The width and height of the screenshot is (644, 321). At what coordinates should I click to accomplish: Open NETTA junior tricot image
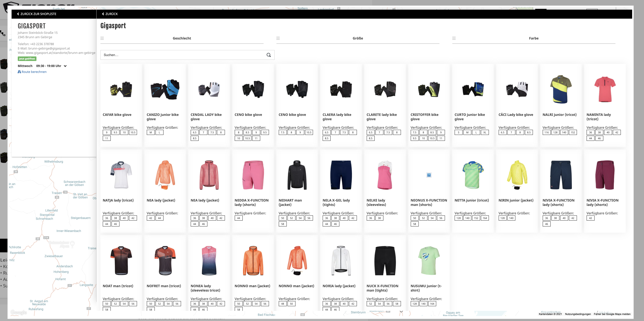pos(473,175)
